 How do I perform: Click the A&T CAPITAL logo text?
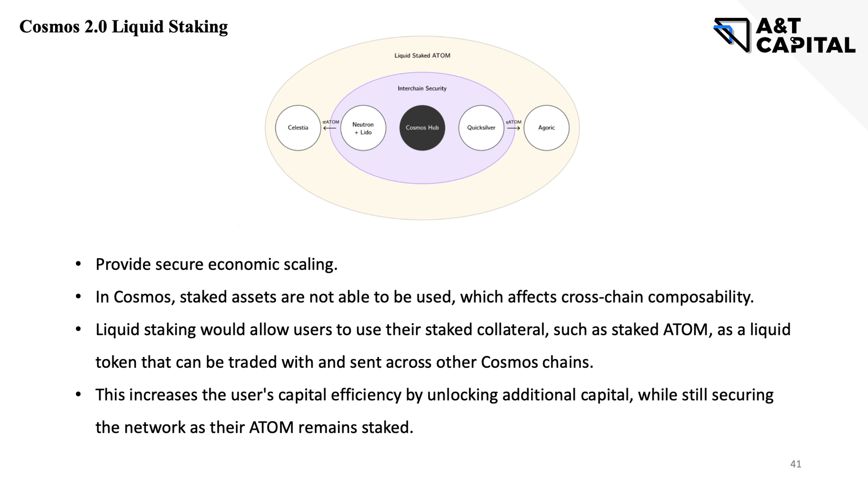(806, 36)
